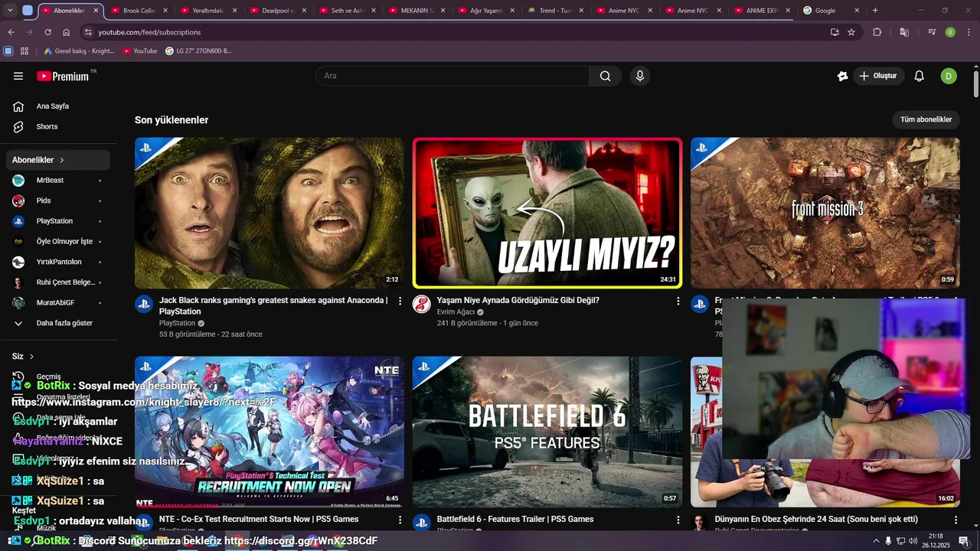Open the YouTube guide hamburger menu
This screenshot has height=551, width=980.
18,76
